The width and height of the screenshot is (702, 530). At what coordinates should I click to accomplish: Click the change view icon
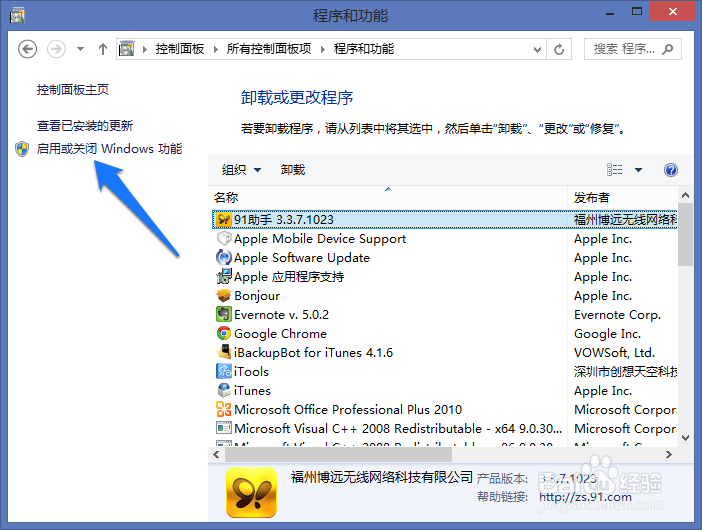(615, 170)
